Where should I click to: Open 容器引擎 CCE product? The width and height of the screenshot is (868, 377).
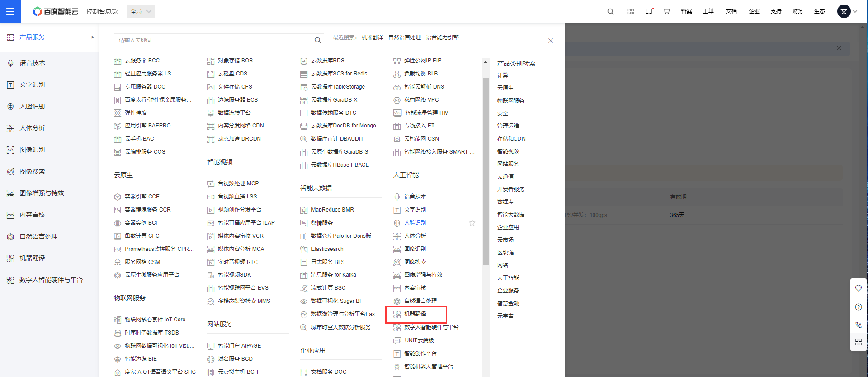point(142,197)
